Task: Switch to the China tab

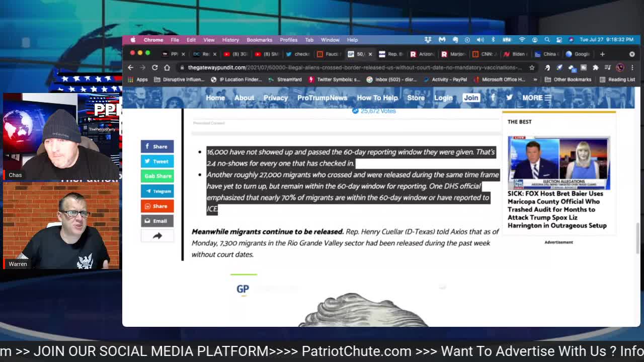Action: pyautogui.click(x=546, y=54)
